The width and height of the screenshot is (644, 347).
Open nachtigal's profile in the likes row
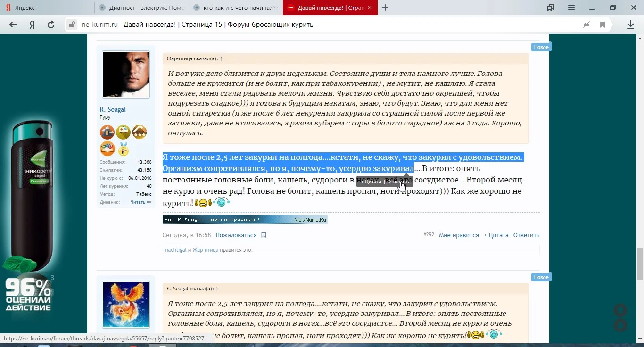[x=176, y=250]
